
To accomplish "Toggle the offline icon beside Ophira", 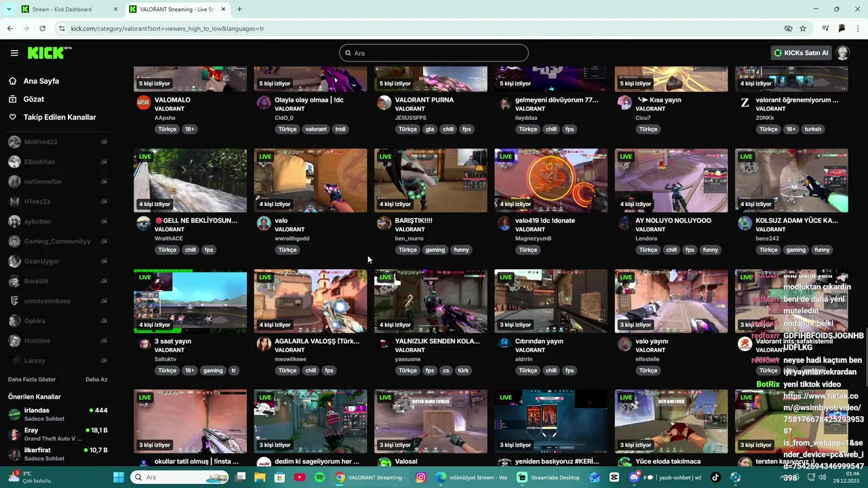I will click(104, 321).
